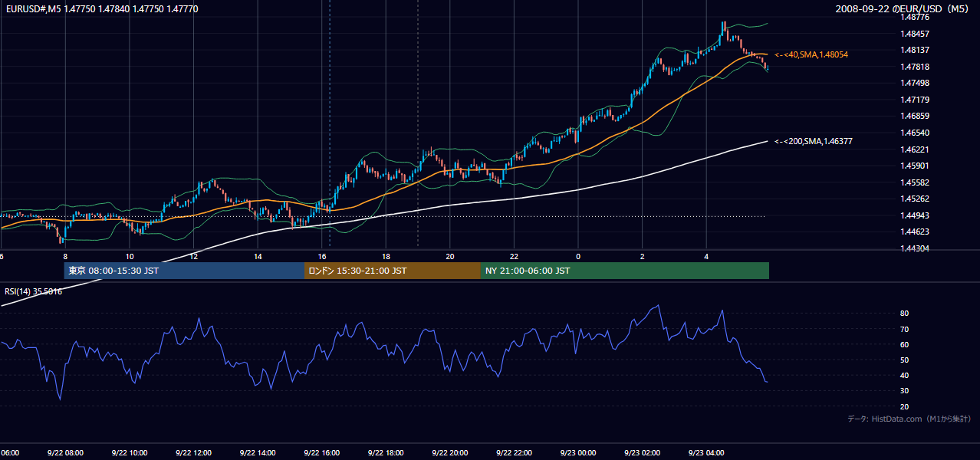Click RSI scale value 70
The width and height of the screenshot is (980, 460).
(x=905, y=329)
